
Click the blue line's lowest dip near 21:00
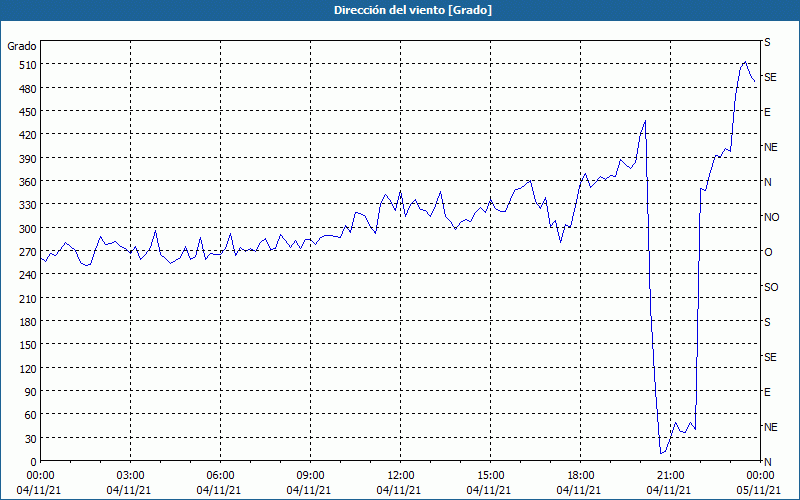pyautogui.click(x=661, y=453)
